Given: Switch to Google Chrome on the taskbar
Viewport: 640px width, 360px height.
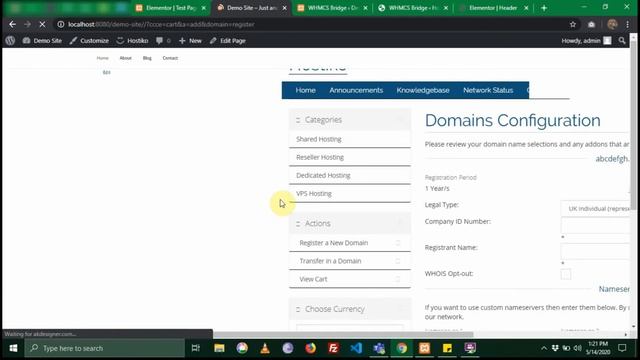Looking at the screenshot, I should (402, 348).
